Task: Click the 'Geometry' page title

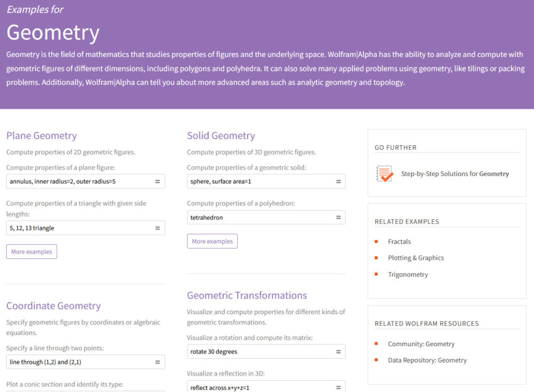Action: point(53,33)
